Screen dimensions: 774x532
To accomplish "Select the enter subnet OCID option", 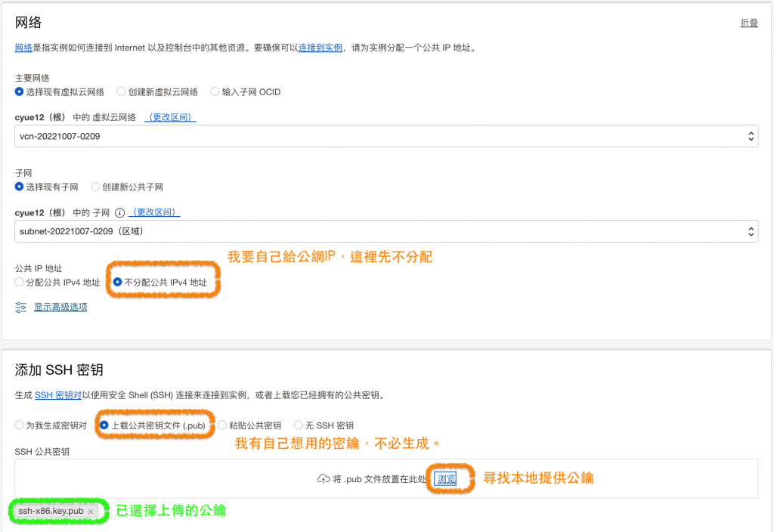I will tap(215, 91).
